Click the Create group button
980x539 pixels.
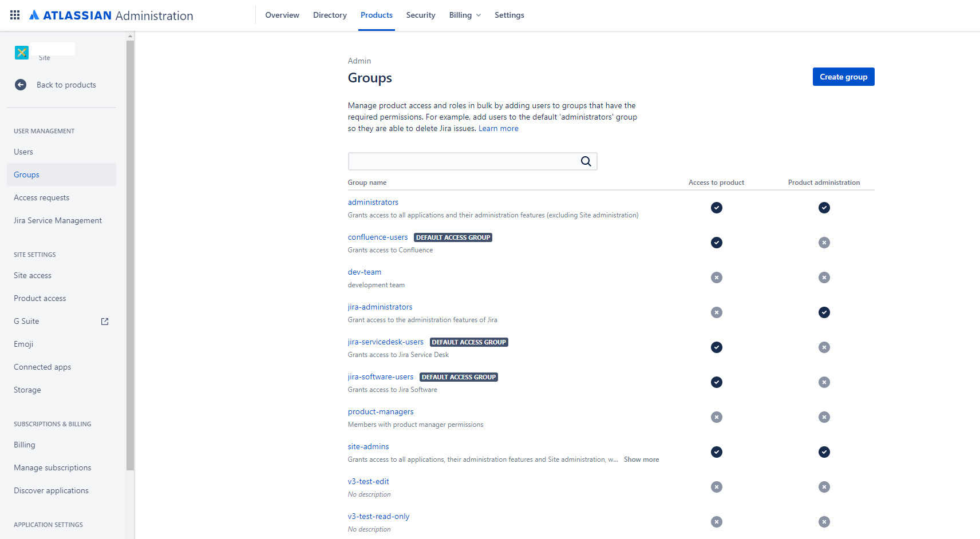[844, 77]
